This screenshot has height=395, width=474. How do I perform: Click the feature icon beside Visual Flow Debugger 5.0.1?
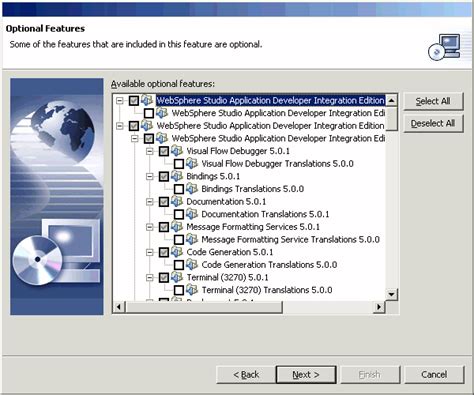click(x=177, y=151)
